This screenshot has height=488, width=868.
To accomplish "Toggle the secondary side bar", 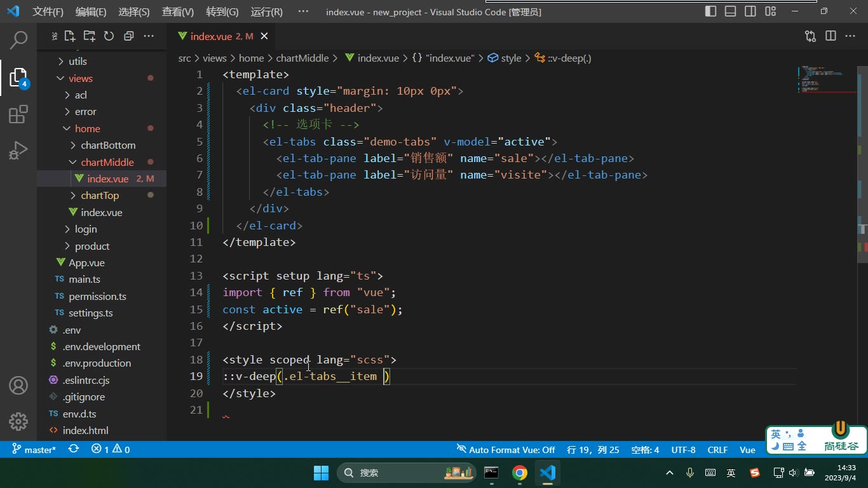I will tap(750, 11).
